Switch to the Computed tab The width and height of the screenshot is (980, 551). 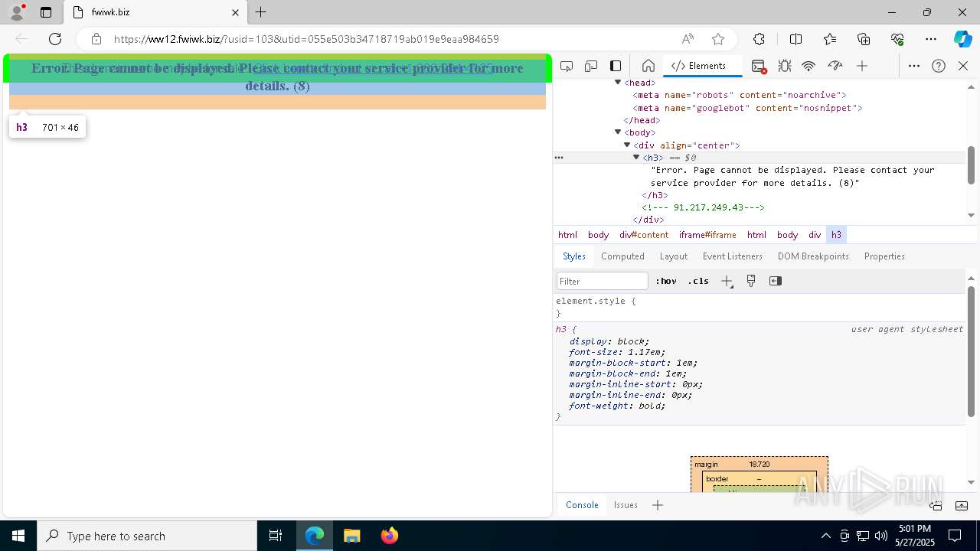point(622,256)
